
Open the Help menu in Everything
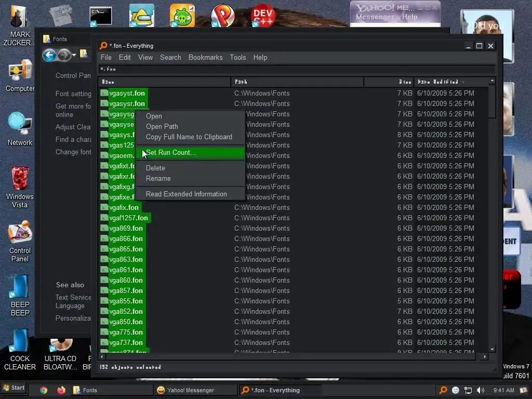(260, 57)
